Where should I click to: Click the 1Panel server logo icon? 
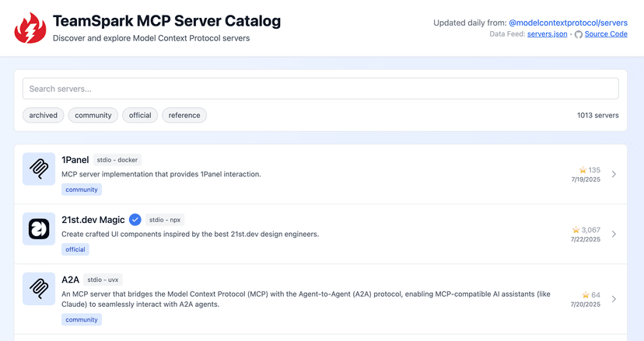pos(39,169)
